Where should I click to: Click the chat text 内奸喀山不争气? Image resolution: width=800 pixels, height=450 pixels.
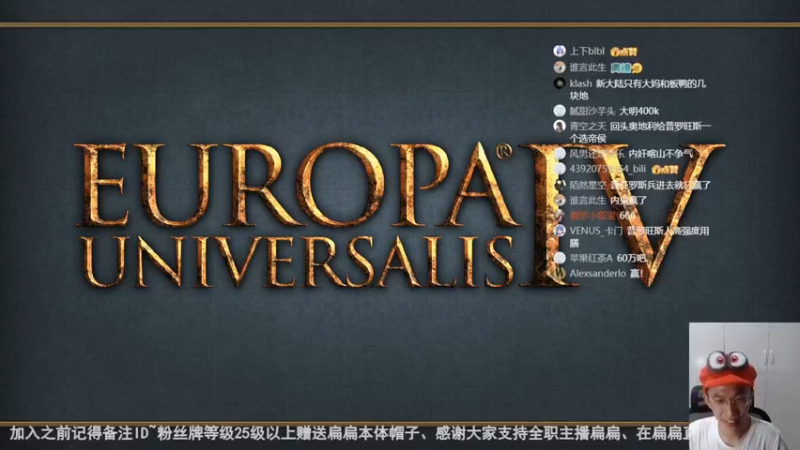pos(661,154)
